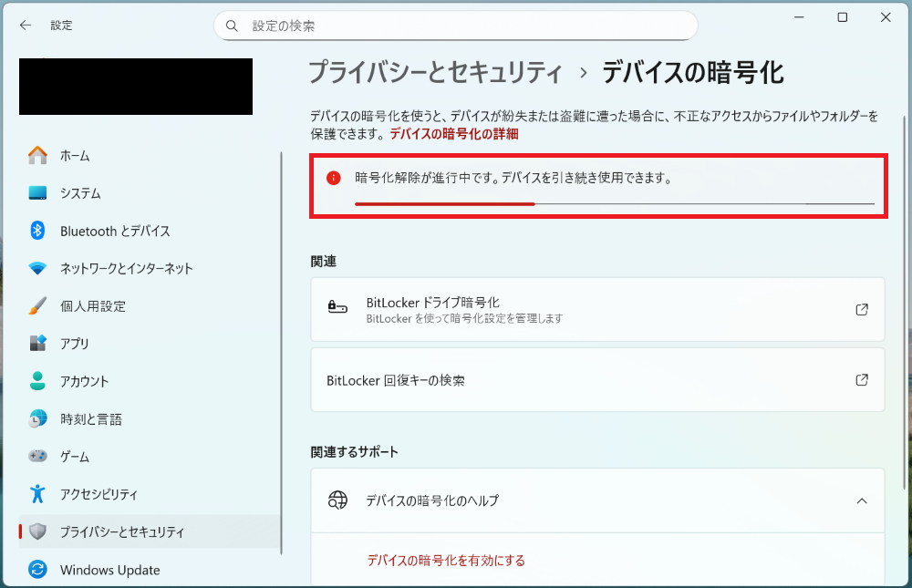
Task: Open BitLocker drive encryption external link icon
Action: 862,309
